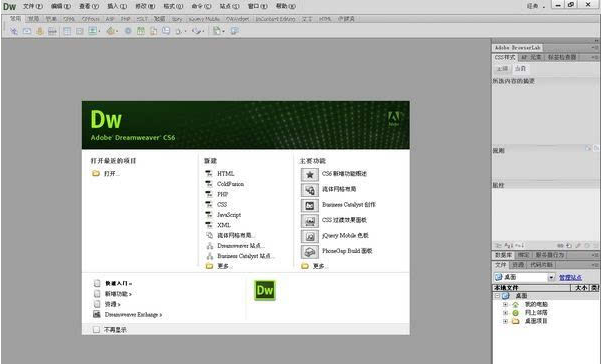Viewport: 601px width, 364px height.
Task: Click the Media icon in Insert toolbar
Action: [111, 31]
